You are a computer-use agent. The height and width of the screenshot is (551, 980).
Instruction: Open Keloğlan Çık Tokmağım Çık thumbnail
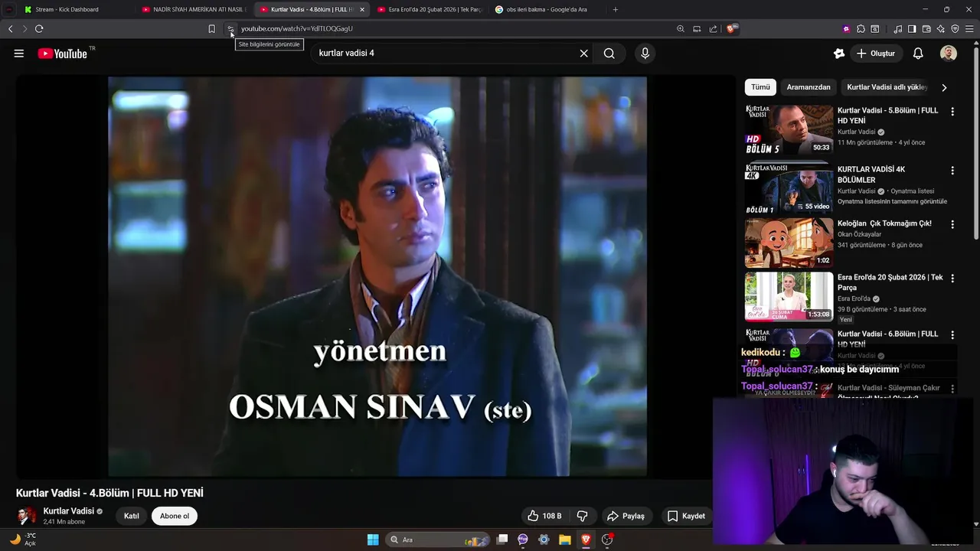pos(789,243)
